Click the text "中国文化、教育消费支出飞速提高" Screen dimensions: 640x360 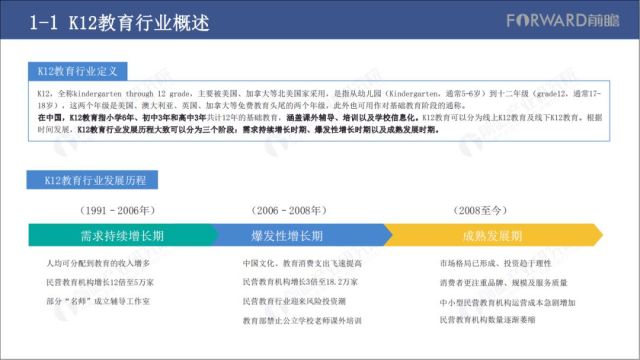point(302,263)
